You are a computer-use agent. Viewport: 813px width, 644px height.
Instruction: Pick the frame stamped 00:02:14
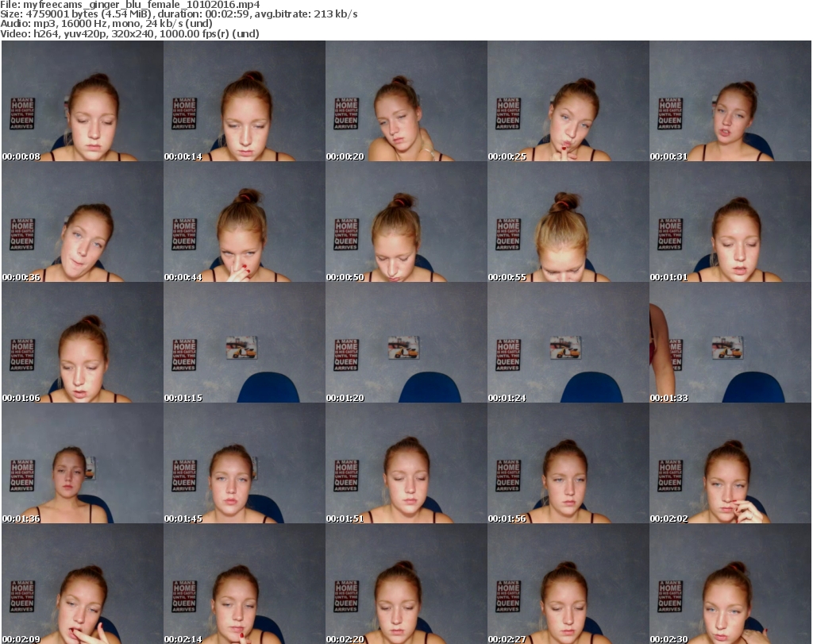pos(245,584)
